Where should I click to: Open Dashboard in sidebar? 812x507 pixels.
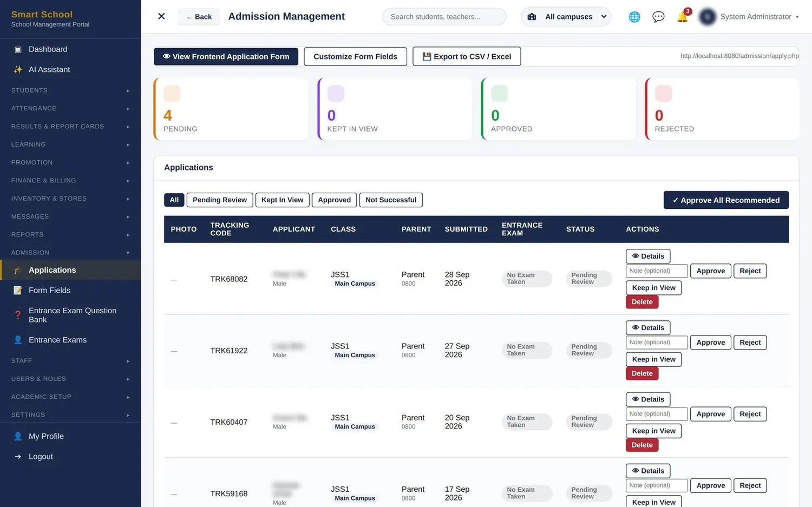coord(70,49)
